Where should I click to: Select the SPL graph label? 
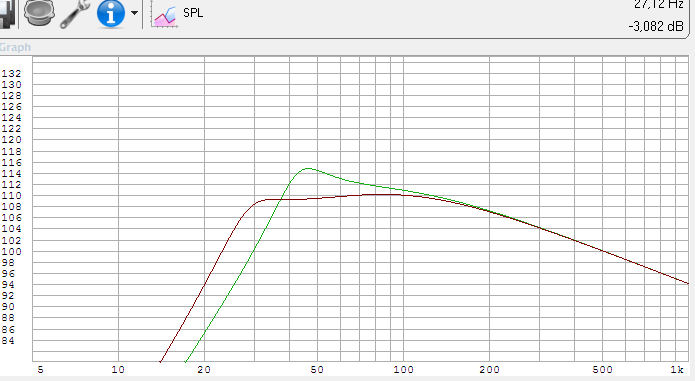[x=193, y=13]
